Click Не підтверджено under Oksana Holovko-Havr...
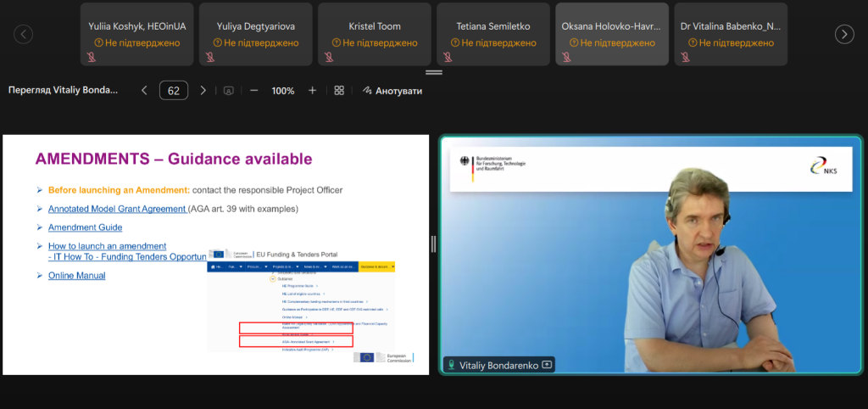The image size is (868, 409). tap(618, 42)
